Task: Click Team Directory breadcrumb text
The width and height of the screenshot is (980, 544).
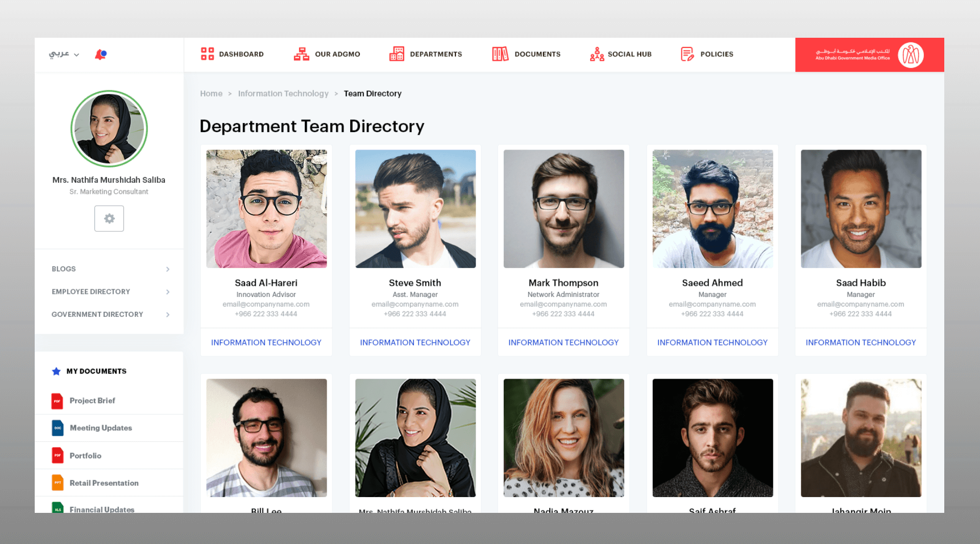Action: click(373, 93)
